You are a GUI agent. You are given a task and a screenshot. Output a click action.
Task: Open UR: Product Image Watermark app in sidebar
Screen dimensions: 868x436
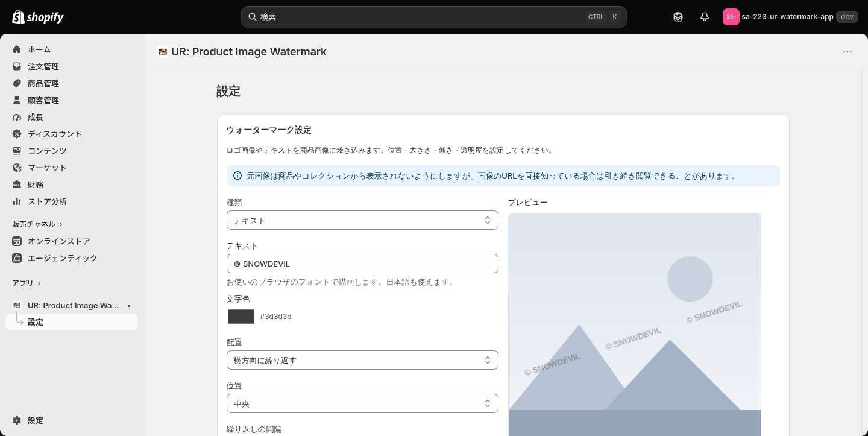click(73, 305)
